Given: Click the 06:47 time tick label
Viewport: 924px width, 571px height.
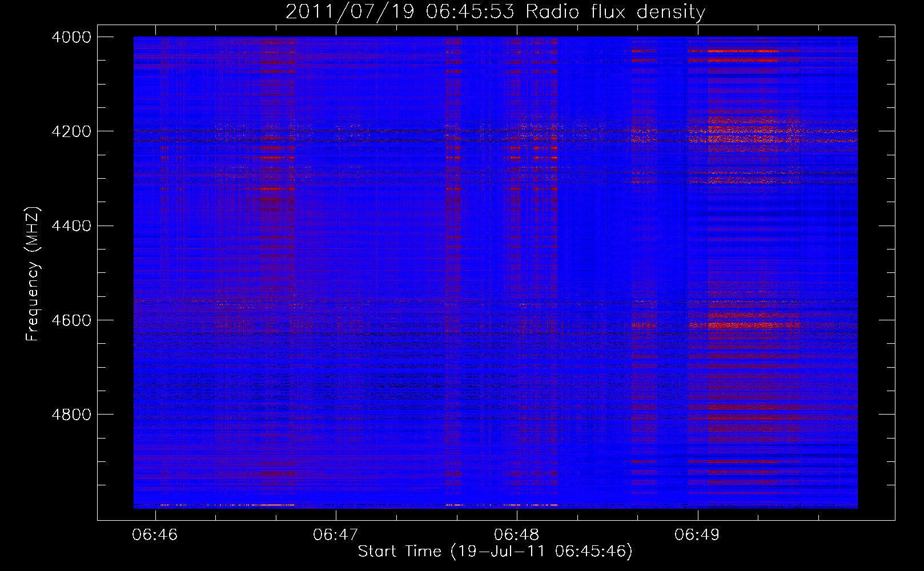Looking at the screenshot, I should (x=336, y=534).
